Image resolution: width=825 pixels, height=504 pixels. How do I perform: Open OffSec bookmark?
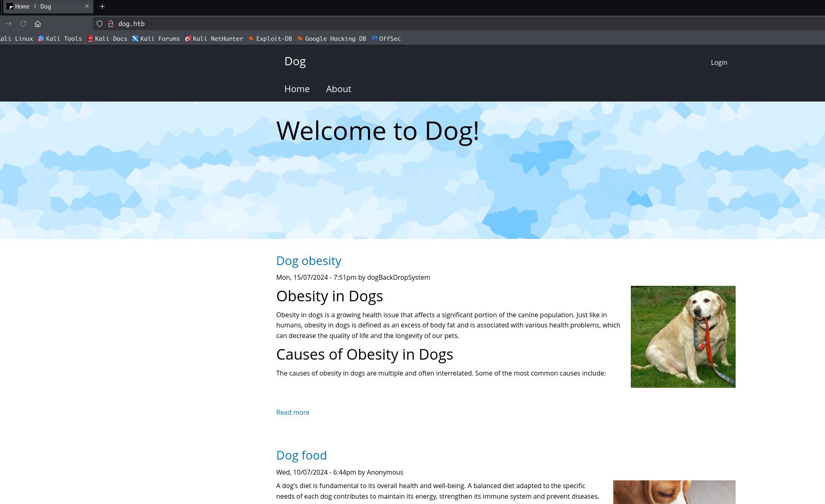[x=386, y=39]
